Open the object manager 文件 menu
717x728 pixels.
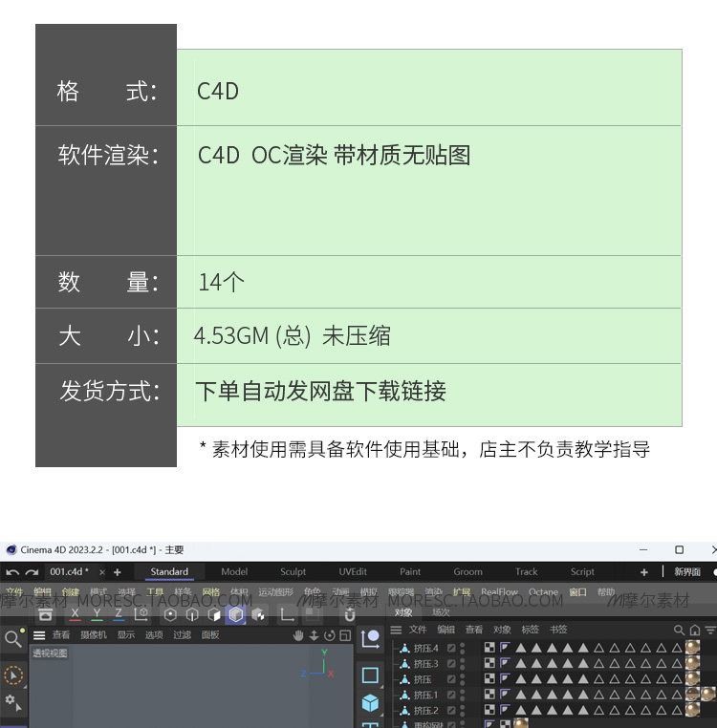tap(418, 630)
